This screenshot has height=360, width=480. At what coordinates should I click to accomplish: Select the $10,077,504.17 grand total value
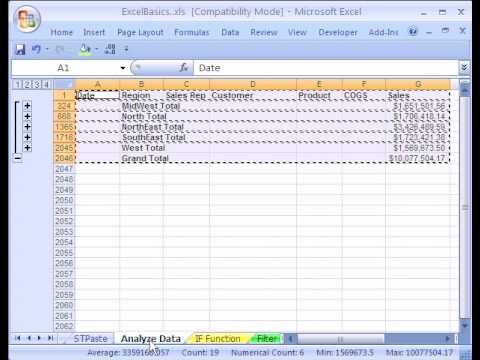coord(418,158)
